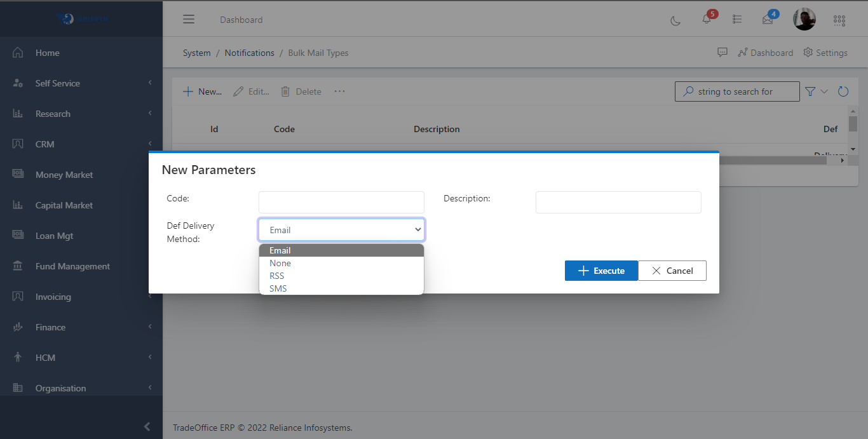Choose RSS delivery method option
Image resolution: width=868 pixels, height=439 pixels.
click(277, 276)
